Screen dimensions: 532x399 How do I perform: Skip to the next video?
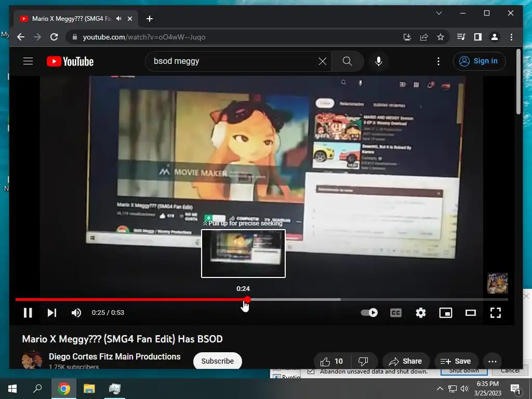click(52, 312)
